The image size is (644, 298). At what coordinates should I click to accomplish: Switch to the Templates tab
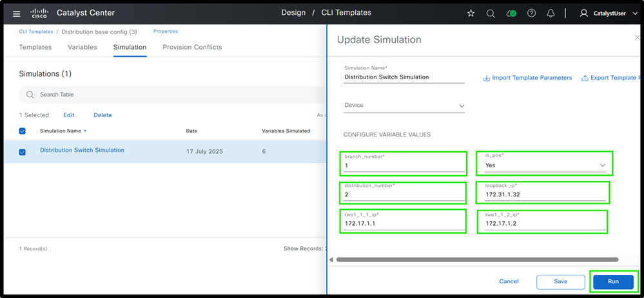(x=35, y=47)
